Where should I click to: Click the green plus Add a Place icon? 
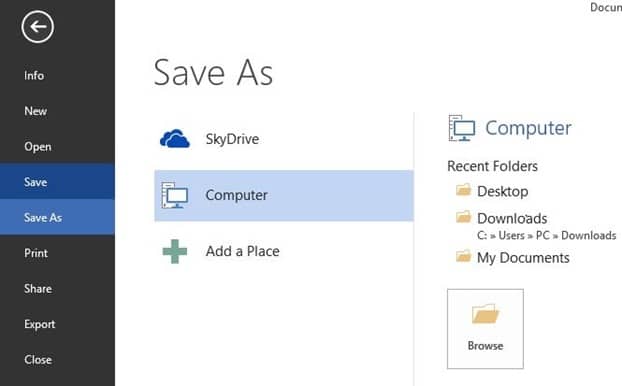pos(175,252)
